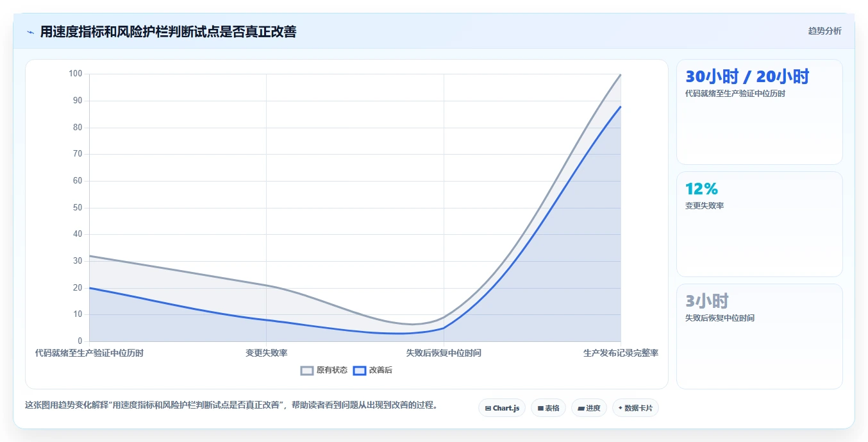Click the gray 原有状态 legend color box
868x442 pixels.
tap(307, 370)
